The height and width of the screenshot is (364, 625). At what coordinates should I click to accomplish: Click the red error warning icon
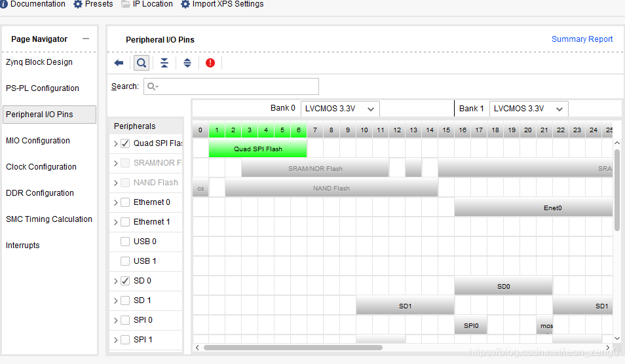(210, 63)
